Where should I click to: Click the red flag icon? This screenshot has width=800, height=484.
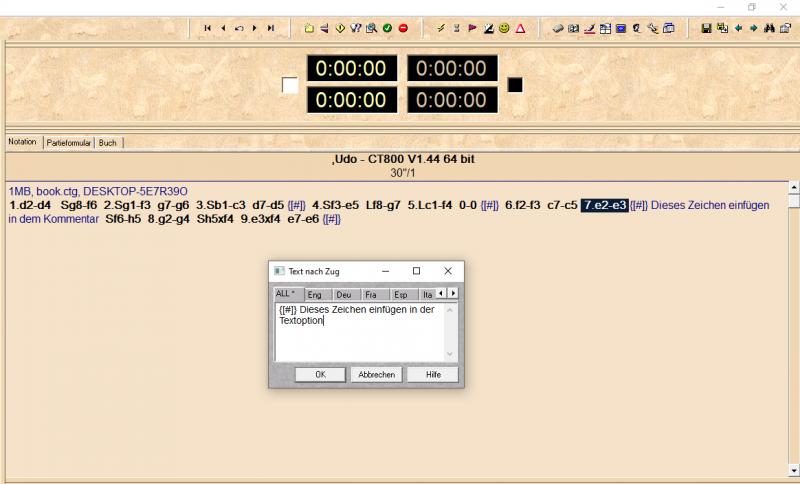(x=472, y=28)
